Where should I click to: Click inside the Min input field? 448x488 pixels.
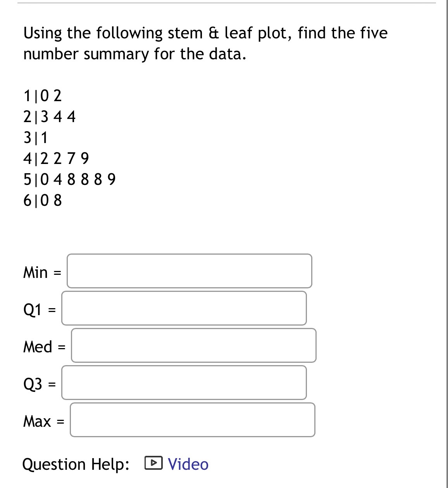point(189,271)
